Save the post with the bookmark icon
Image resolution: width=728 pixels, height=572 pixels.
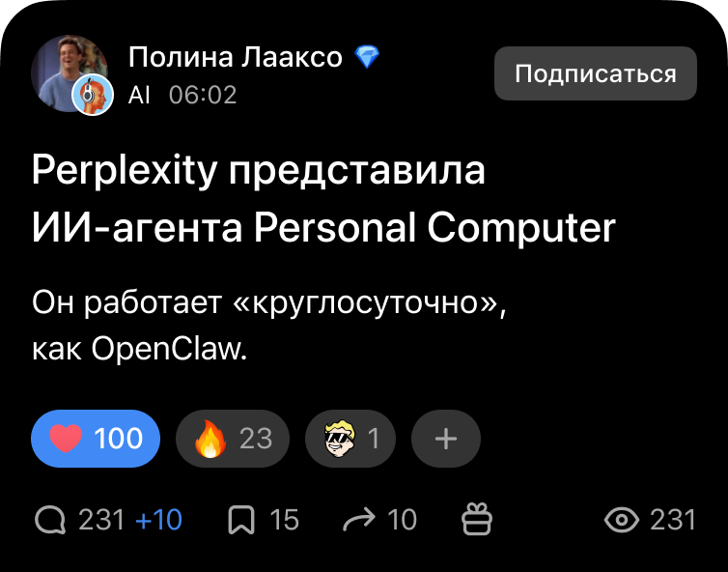click(240, 520)
